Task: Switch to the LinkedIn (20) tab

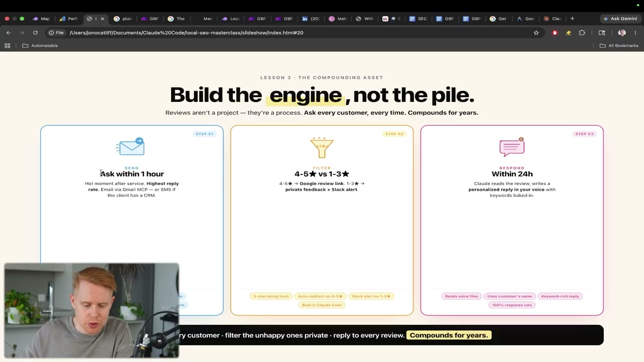Action: click(311, 19)
